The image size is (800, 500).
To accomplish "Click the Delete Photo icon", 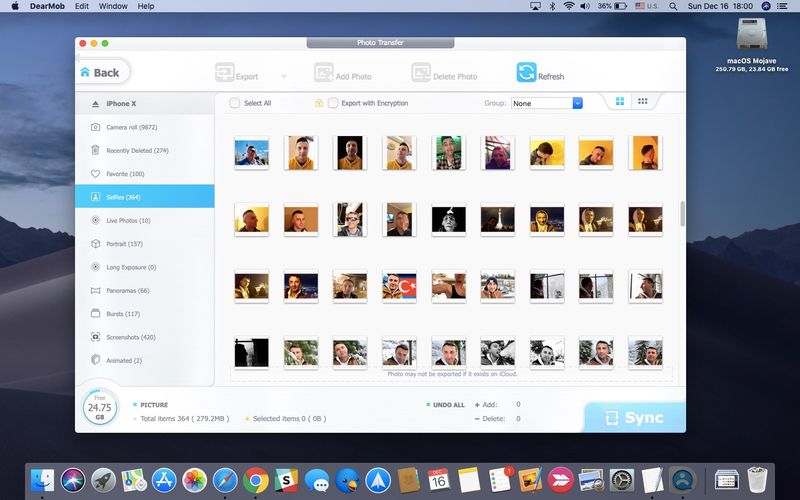I will click(421, 72).
